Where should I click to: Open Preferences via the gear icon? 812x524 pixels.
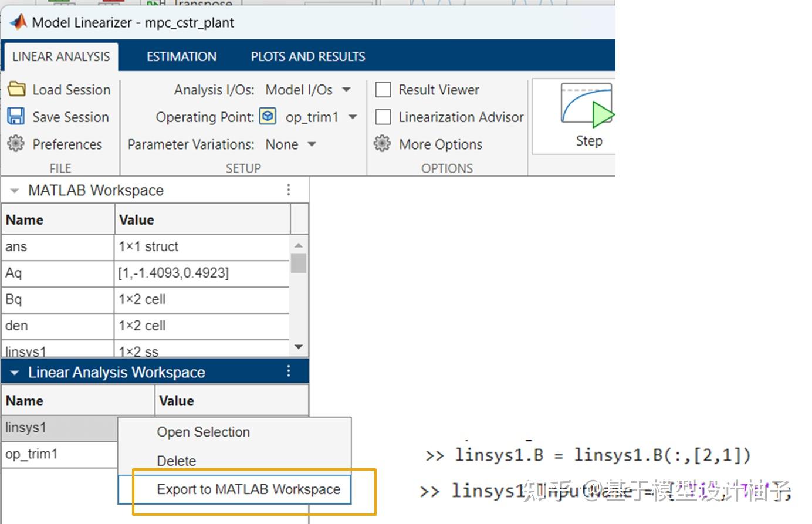click(16, 144)
